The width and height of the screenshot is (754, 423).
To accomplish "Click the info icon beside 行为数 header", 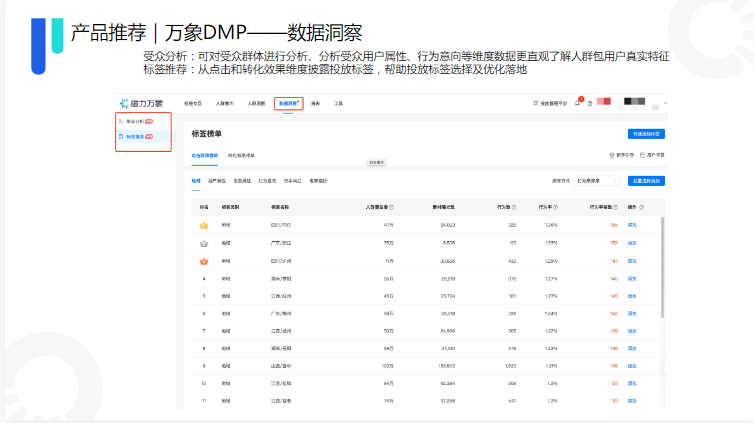I will click(514, 208).
